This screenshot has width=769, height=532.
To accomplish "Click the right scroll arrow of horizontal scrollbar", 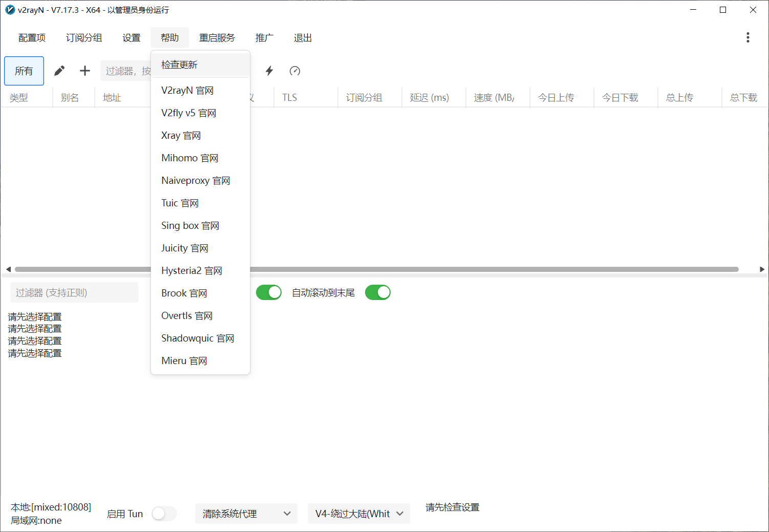I will tap(762, 269).
